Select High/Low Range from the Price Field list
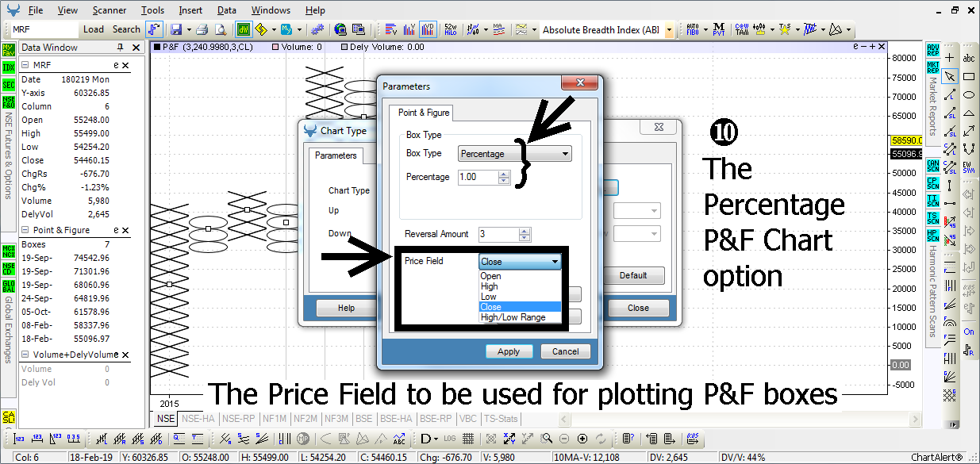The width and height of the screenshot is (980, 464). tap(520, 317)
